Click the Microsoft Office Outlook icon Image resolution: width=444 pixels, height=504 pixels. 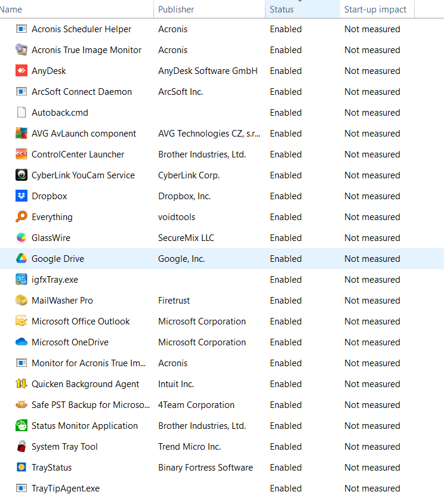(21, 321)
